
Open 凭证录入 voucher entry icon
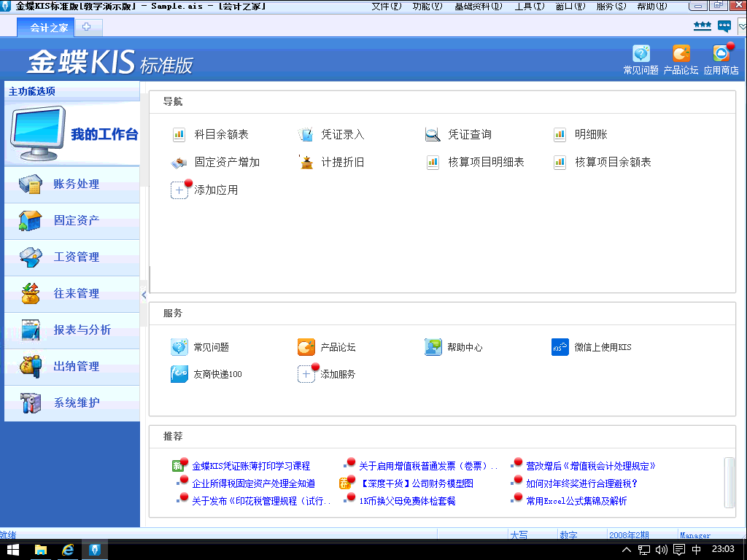click(x=306, y=135)
